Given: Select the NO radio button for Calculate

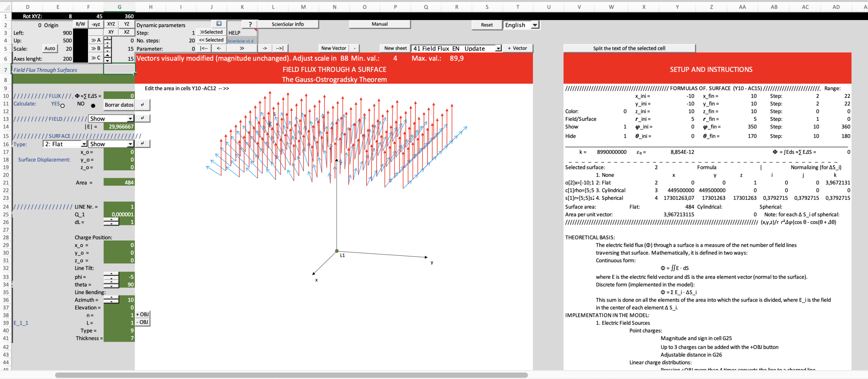Looking at the screenshot, I should [x=93, y=106].
